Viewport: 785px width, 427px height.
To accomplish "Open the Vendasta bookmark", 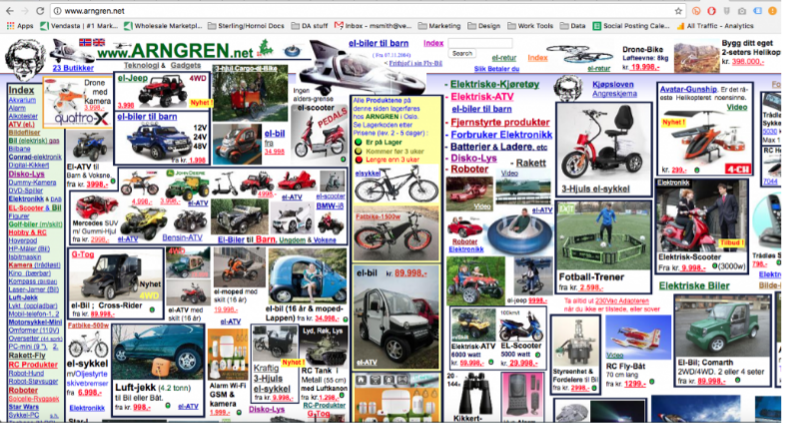I will coord(80,26).
